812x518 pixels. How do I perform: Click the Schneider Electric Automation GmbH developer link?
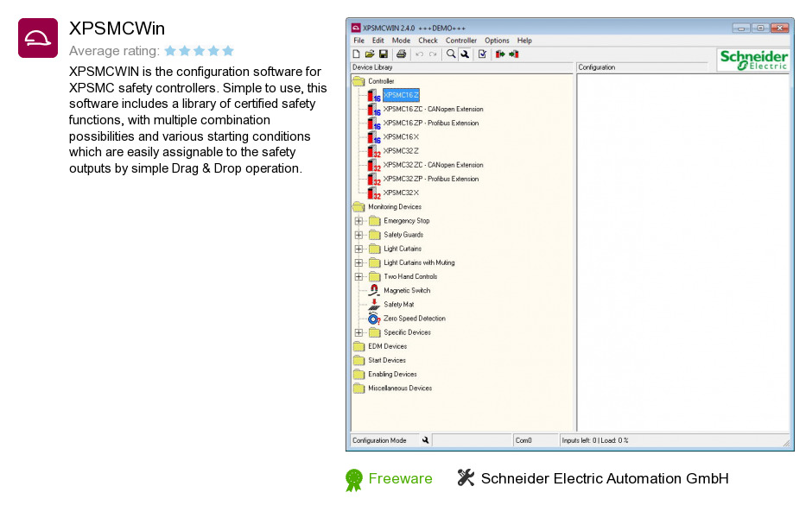click(605, 478)
